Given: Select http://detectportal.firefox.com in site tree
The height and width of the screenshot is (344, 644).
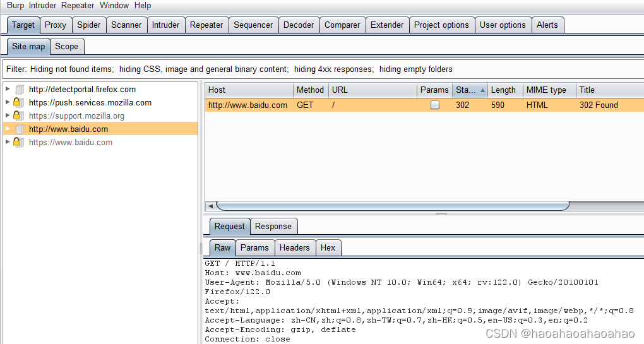Looking at the screenshot, I should [x=82, y=89].
